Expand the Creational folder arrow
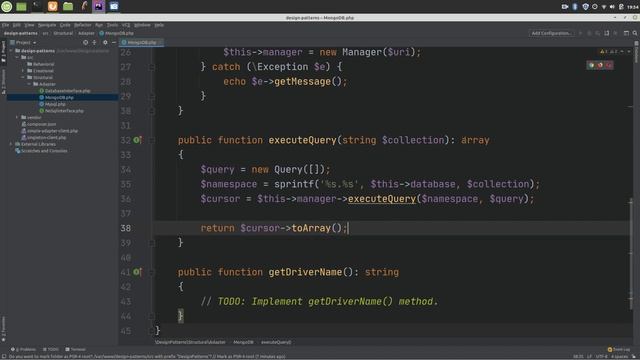The width and height of the screenshot is (640, 360). pos(23,71)
